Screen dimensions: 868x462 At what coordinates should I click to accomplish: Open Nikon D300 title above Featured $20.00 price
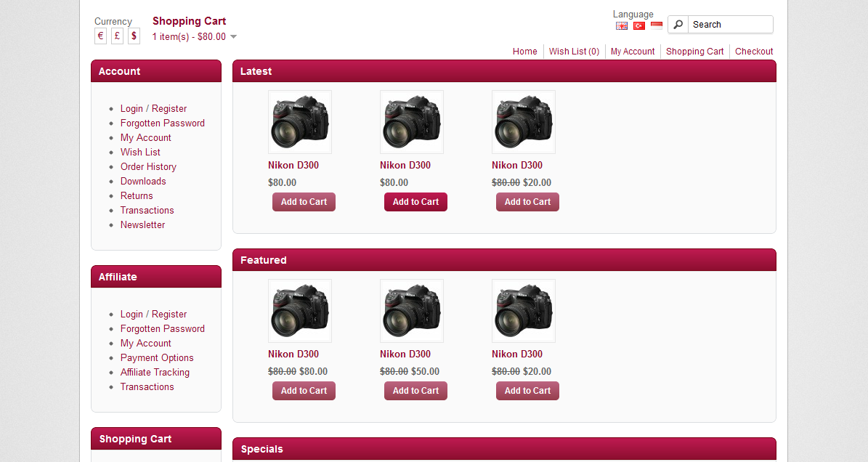(x=517, y=354)
